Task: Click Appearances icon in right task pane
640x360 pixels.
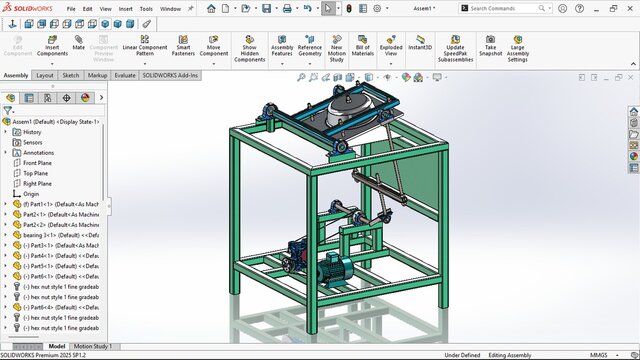Action: pos(633,156)
